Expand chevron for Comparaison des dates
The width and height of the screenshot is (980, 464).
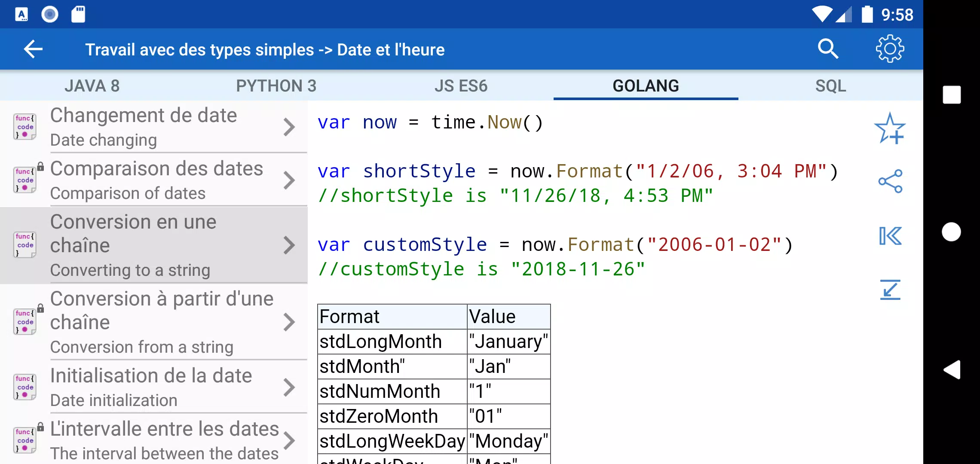coord(289,180)
